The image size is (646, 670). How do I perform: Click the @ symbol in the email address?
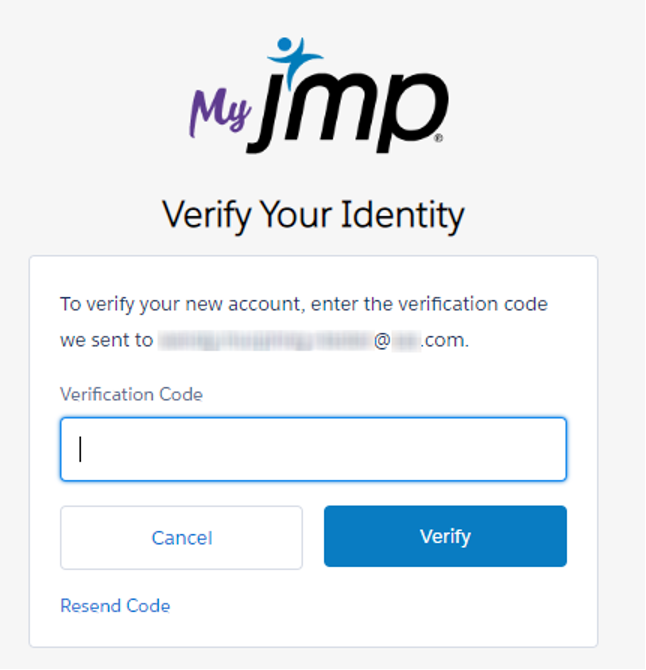click(385, 340)
